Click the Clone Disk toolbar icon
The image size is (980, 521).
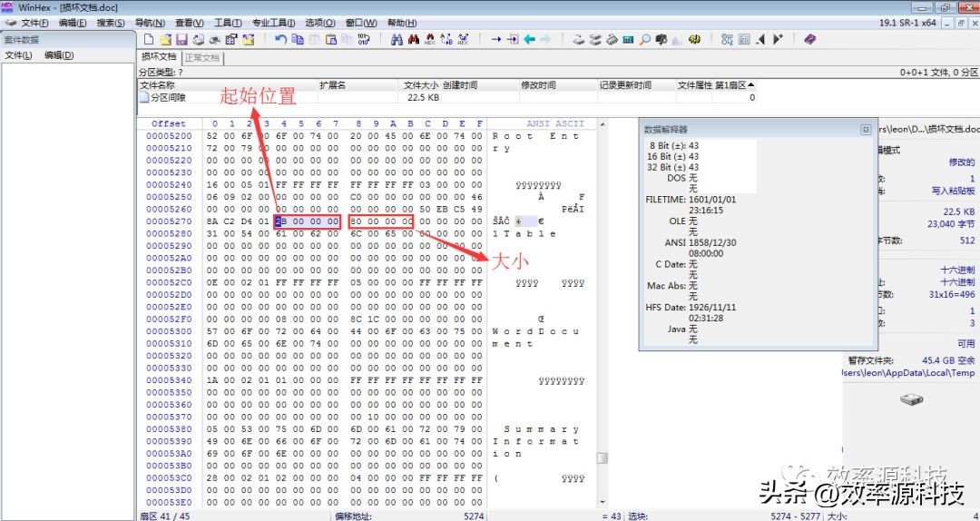click(595, 39)
